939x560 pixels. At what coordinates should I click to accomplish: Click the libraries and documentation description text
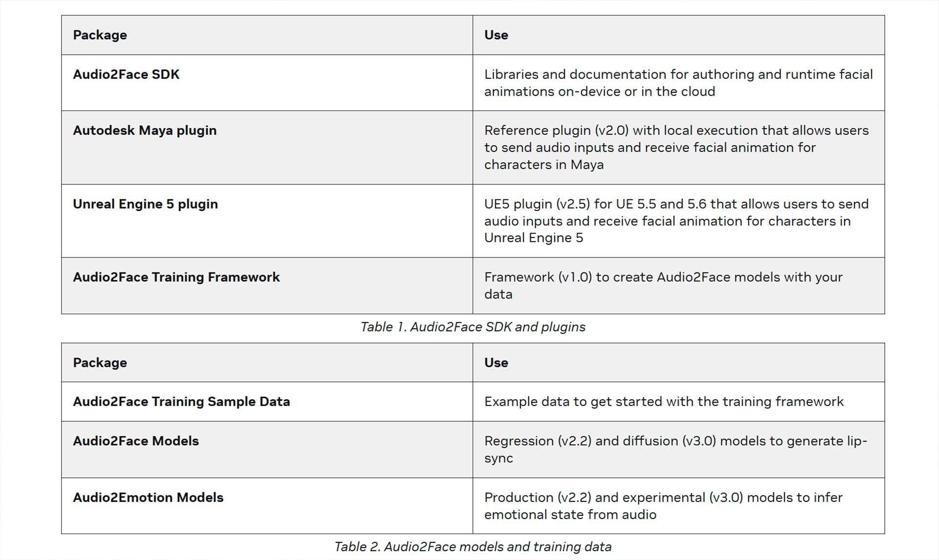[678, 83]
